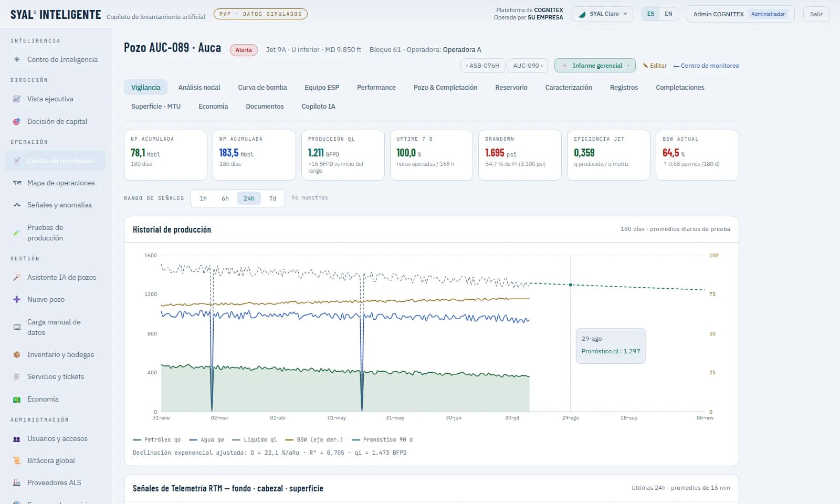Follow the Centro de monitoreo back link
Screen dimensions: 840x504
(x=706, y=66)
